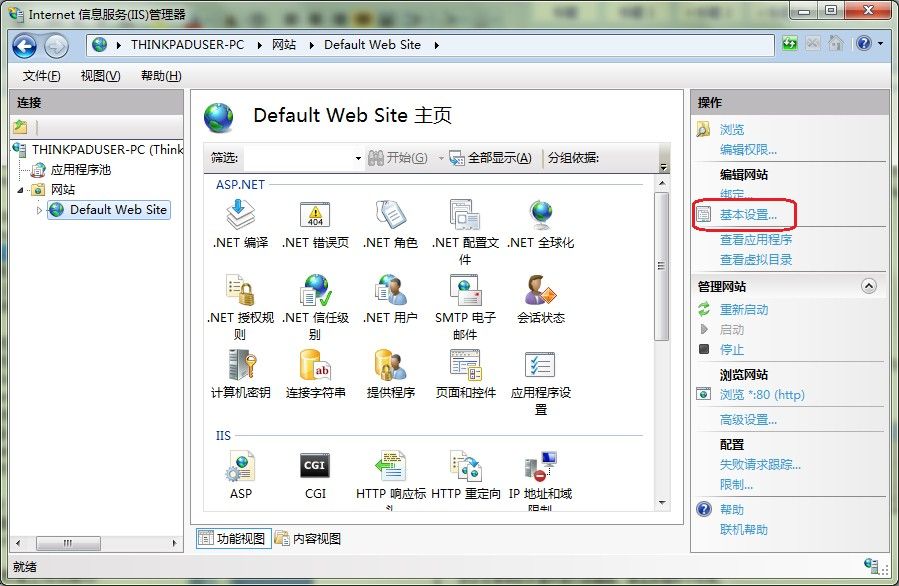Open the IP 地址和域限制 feature icon

tap(541, 466)
